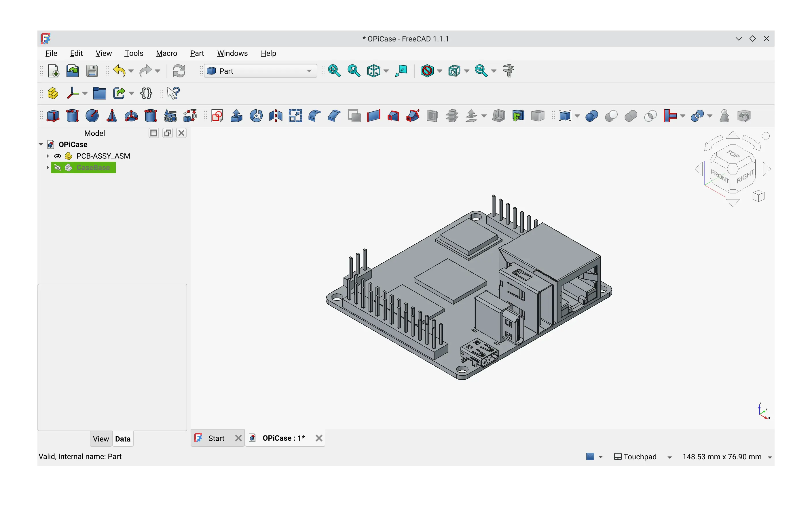Viewport: 812px width, 510px height.
Task: Undo the last action
Action: pyautogui.click(x=119, y=71)
